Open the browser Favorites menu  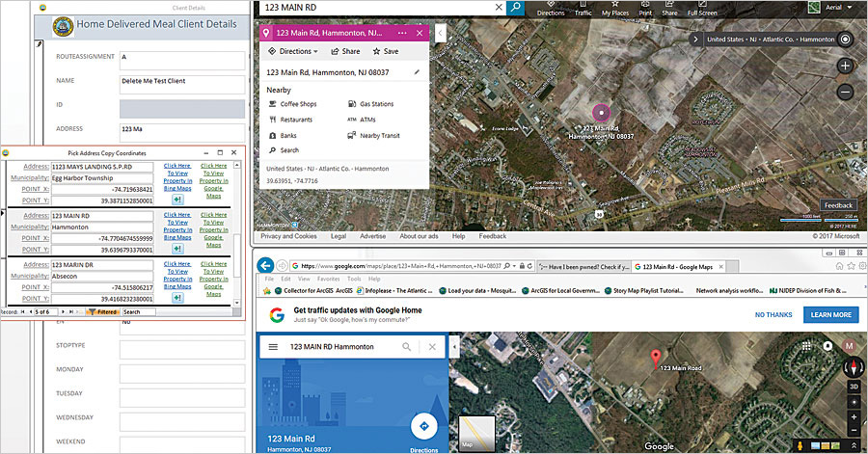click(x=328, y=279)
